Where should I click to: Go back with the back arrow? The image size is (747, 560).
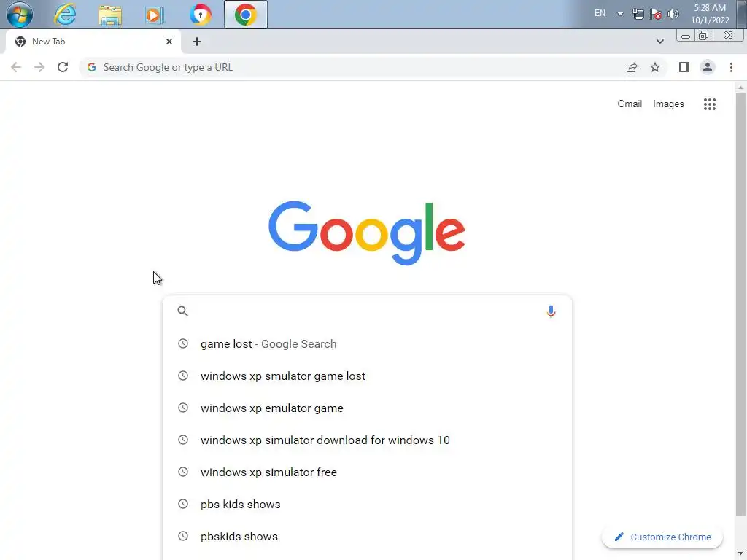coord(16,67)
